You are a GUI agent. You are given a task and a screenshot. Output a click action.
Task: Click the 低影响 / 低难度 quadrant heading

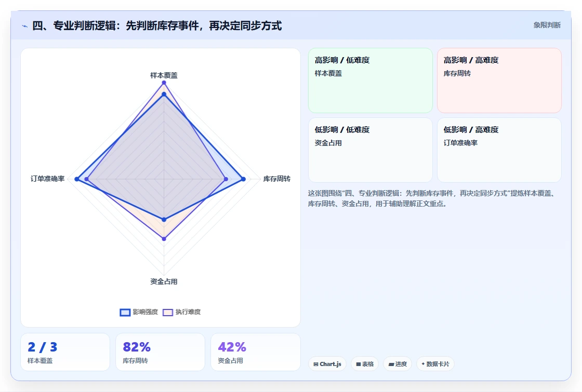342,129
